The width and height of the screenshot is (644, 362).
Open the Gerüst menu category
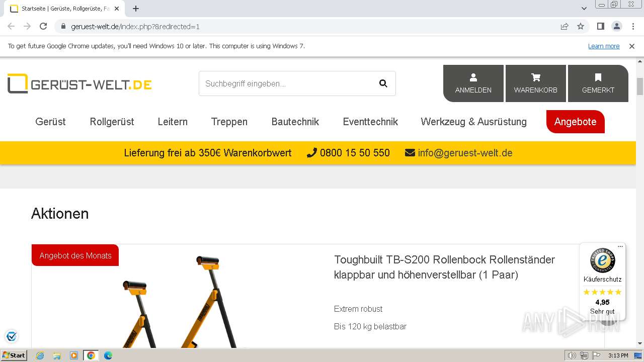pyautogui.click(x=50, y=122)
